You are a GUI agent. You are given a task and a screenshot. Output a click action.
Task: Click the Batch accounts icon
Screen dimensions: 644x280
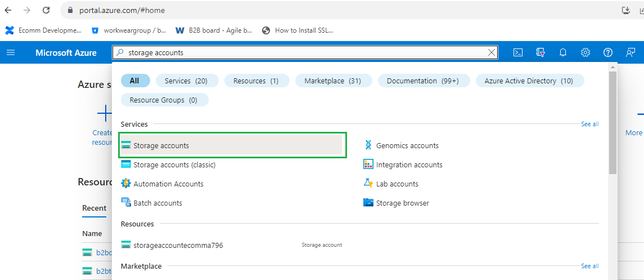coord(125,203)
